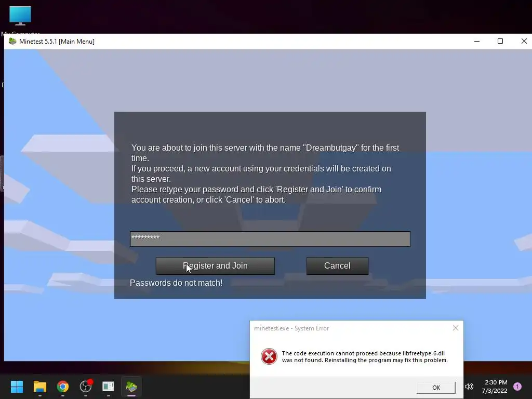Viewport: 532px width, 399px height.
Task: Click the Register and Join button
Action: (x=215, y=265)
